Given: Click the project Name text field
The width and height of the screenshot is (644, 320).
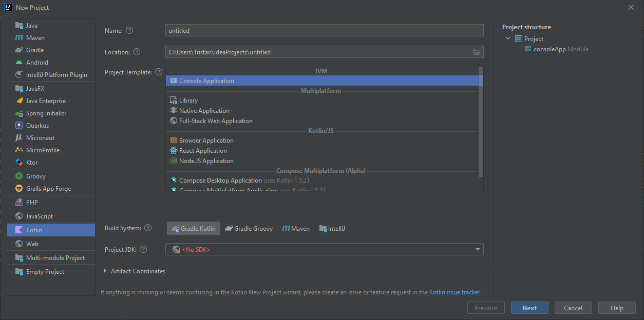Looking at the screenshot, I should click(x=324, y=31).
